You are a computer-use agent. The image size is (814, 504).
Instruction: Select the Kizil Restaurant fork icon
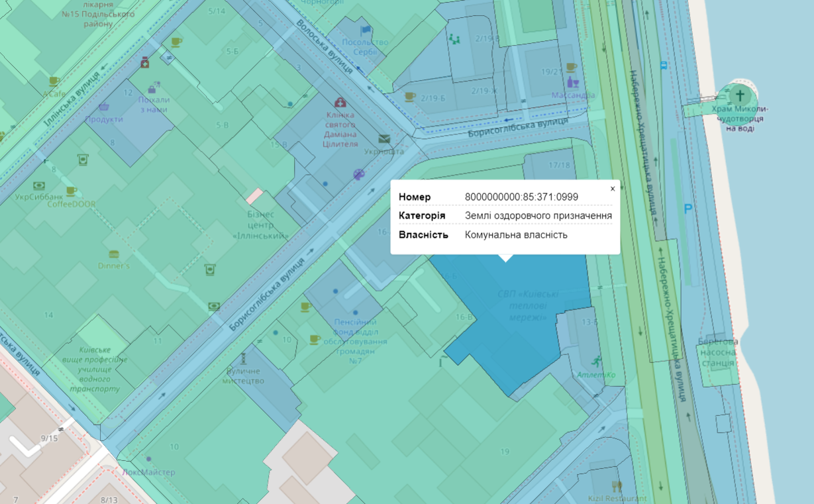[x=617, y=486]
